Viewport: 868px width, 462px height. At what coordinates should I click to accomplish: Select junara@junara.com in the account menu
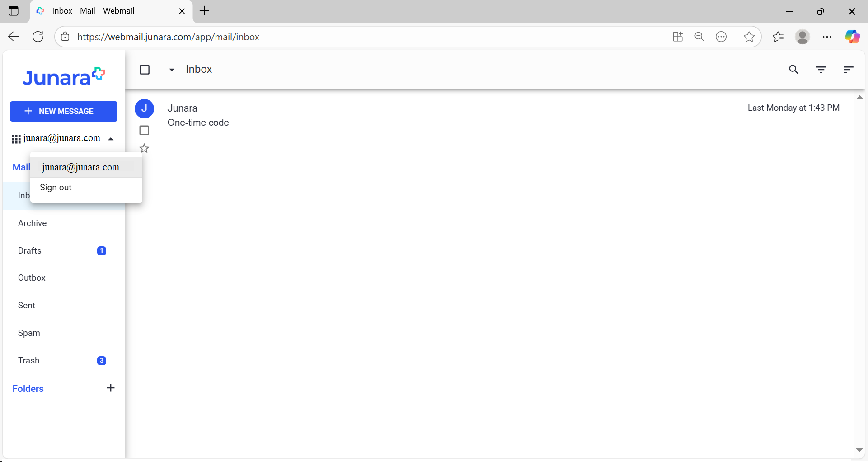pyautogui.click(x=86, y=167)
